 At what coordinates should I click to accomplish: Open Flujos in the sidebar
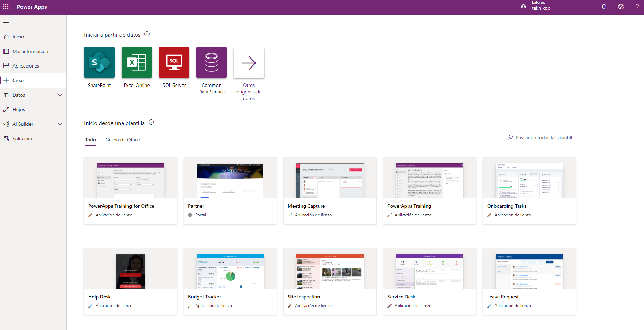[x=33, y=109]
